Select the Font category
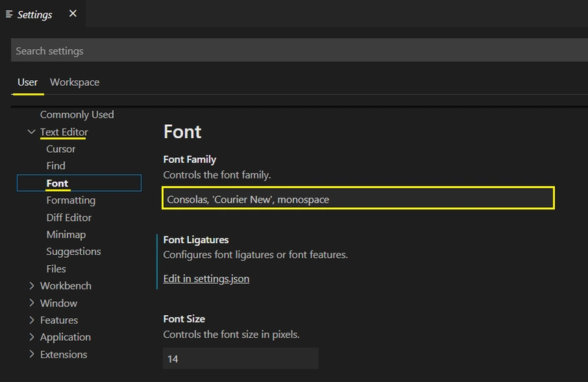 (57, 183)
